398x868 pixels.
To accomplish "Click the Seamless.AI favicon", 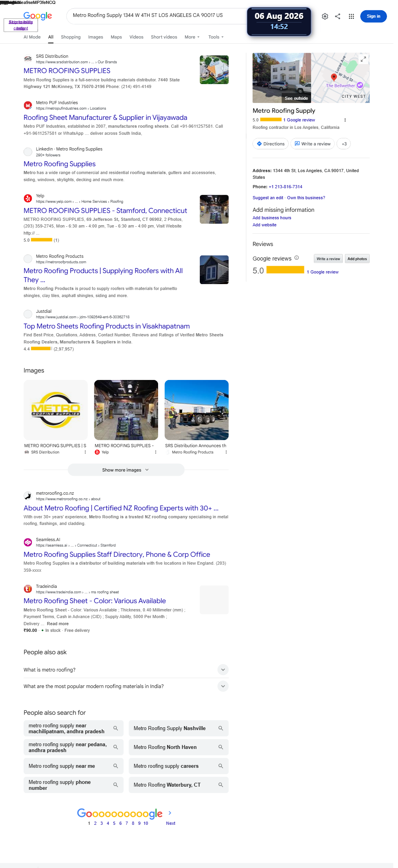I will coord(28,542).
